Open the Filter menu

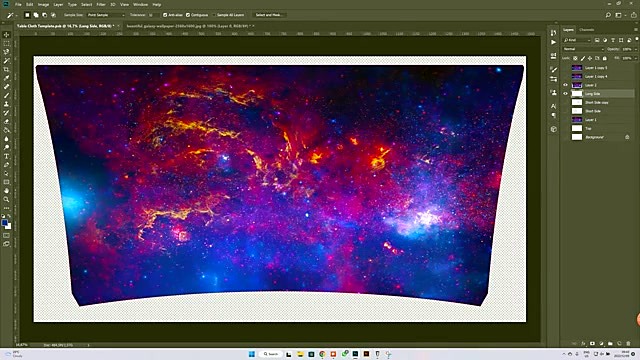(101, 4)
